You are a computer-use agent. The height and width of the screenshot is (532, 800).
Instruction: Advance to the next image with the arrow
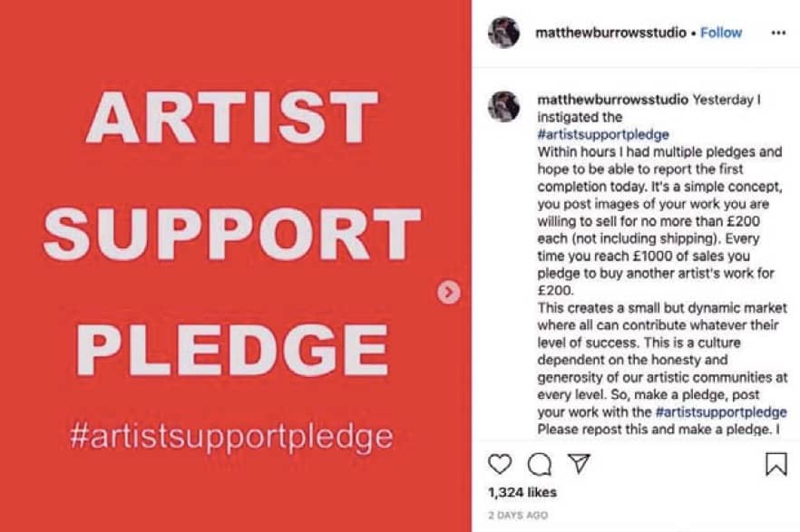(x=449, y=292)
